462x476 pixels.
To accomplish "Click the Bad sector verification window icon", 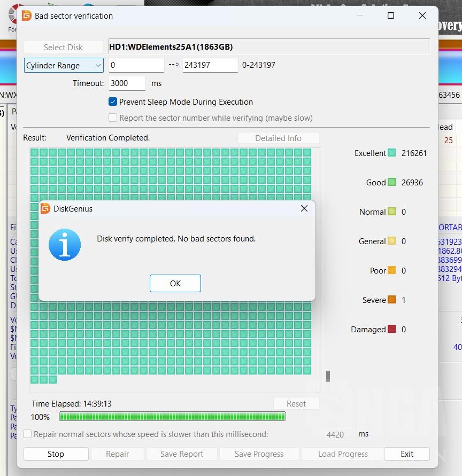I will point(27,16).
